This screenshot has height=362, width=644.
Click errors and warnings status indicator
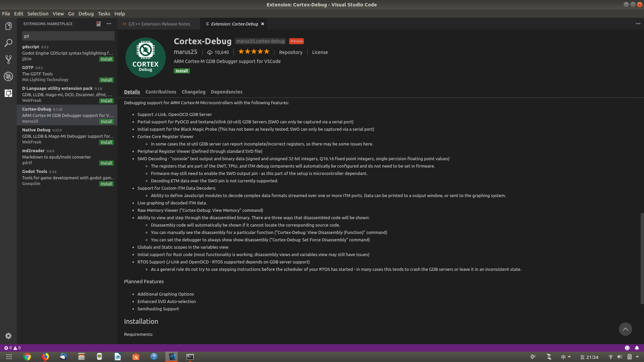(x=12, y=348)
